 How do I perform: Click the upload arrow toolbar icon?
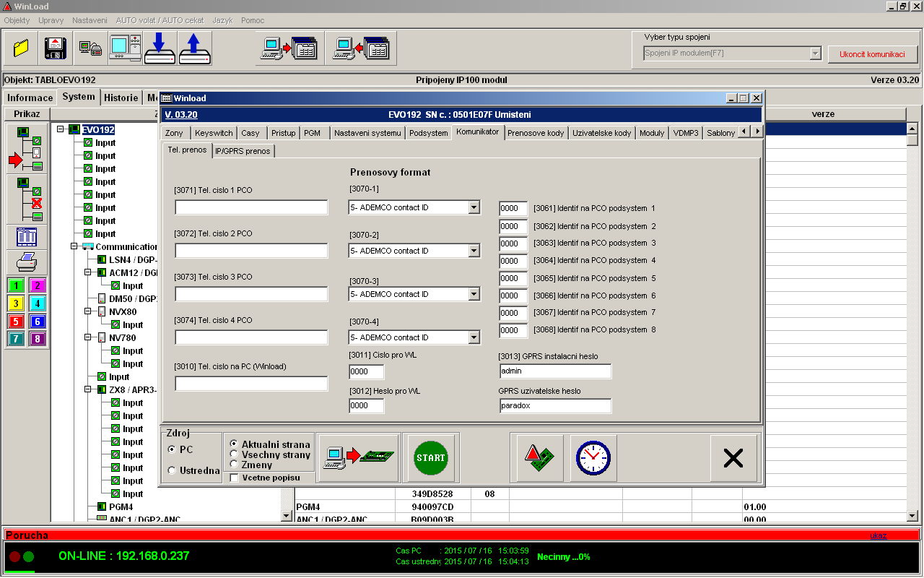pos(194,48)
